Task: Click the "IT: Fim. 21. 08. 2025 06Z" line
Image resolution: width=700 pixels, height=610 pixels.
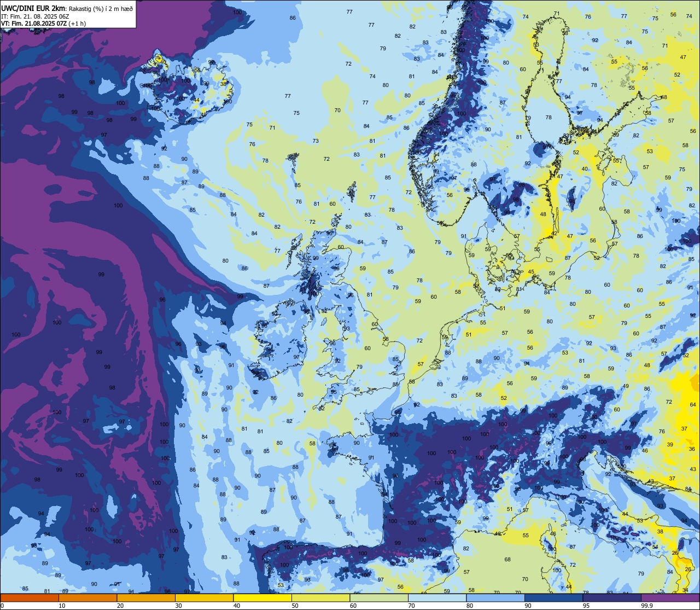Action: [35, 16]
